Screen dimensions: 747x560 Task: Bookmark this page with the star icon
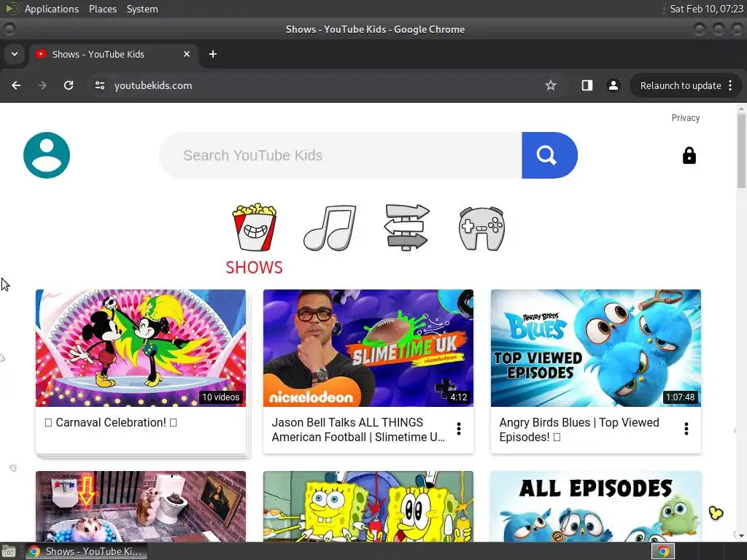[551, 86]
